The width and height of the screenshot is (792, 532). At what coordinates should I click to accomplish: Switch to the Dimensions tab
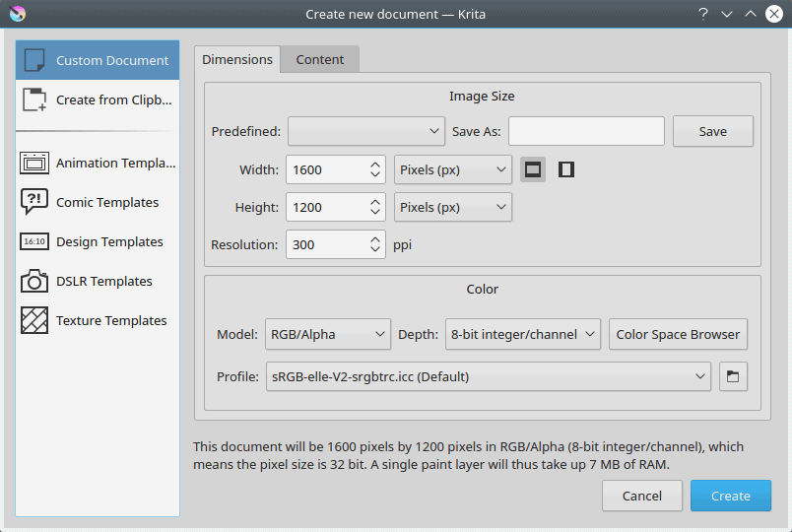[x=237, y=59]
